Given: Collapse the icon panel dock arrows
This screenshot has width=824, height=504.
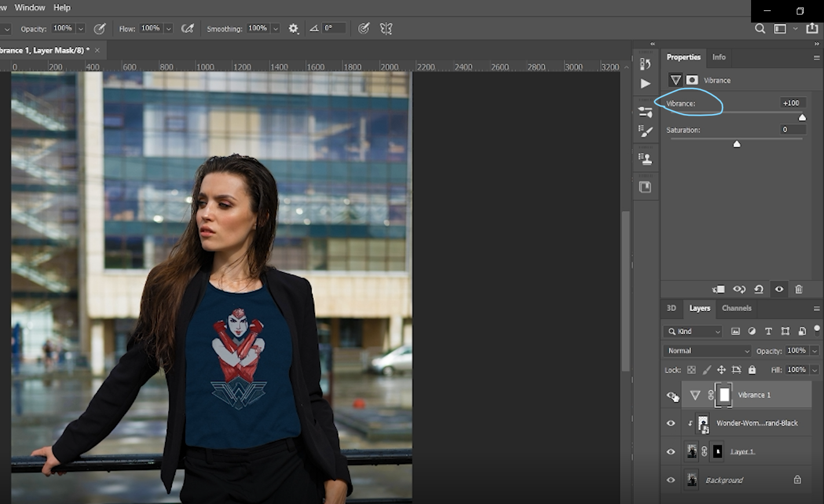Looking at the screenshot, I should (653, 44).
